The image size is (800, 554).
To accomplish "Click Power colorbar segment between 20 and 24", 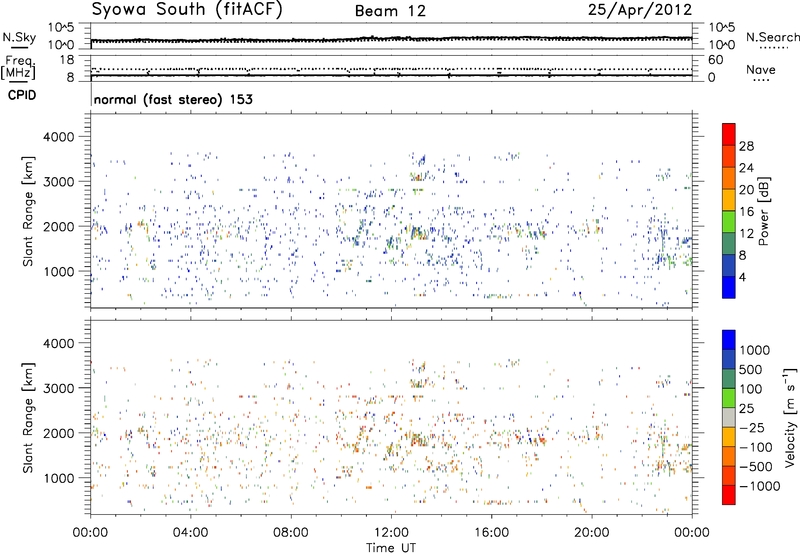I will click(x=729, y=178).
